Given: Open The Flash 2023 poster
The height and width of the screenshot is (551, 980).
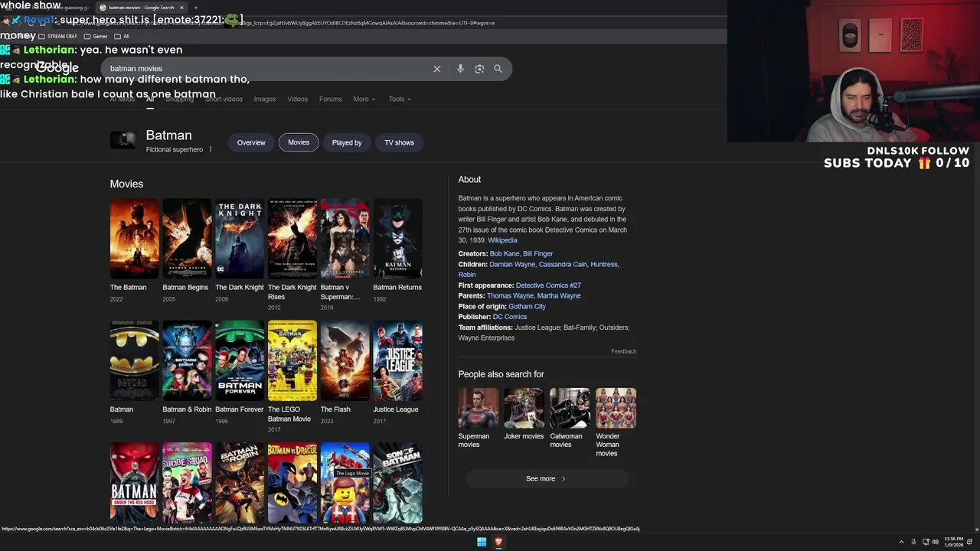Looking at the screenshot, I should tap(345, 360).
